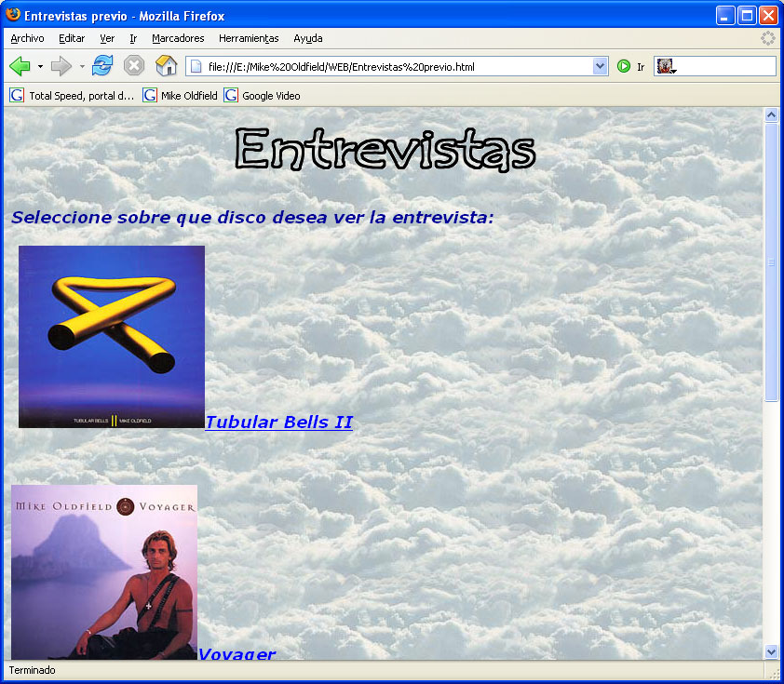Click the vertical scrollbar thumb
This screenshot has width=784, height=684.
pyautogui.click(x=771, y=262)
